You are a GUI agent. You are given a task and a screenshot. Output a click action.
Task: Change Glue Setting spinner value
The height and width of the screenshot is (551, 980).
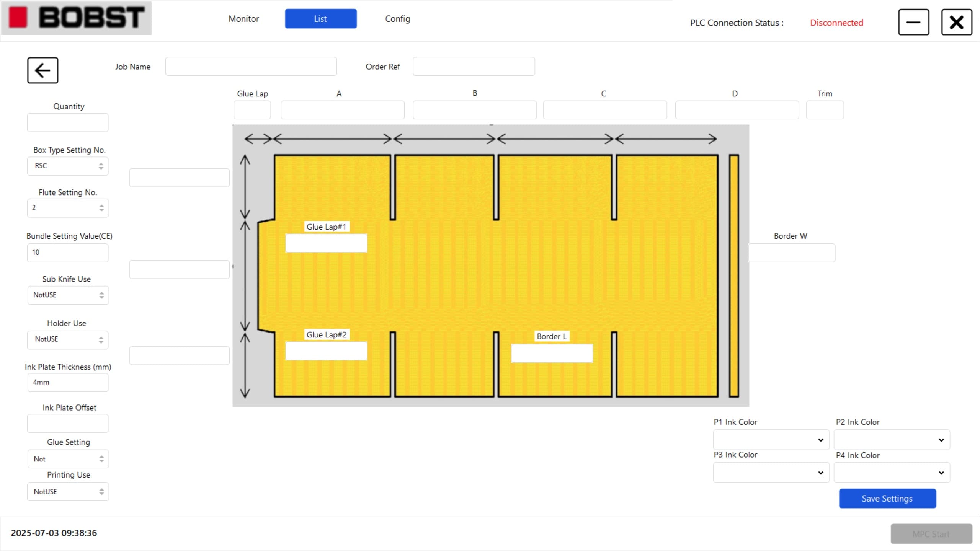[x=101, y=459]
